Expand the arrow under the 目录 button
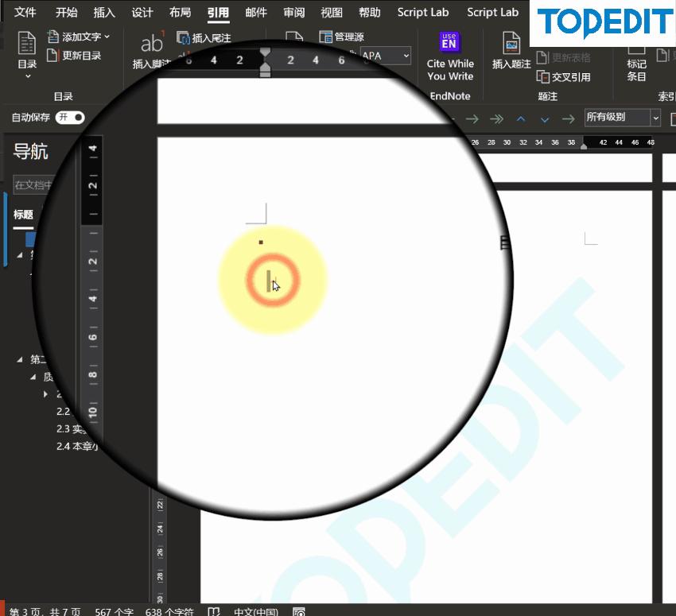This screenshot has height=616, width=676. pos(28,76)
